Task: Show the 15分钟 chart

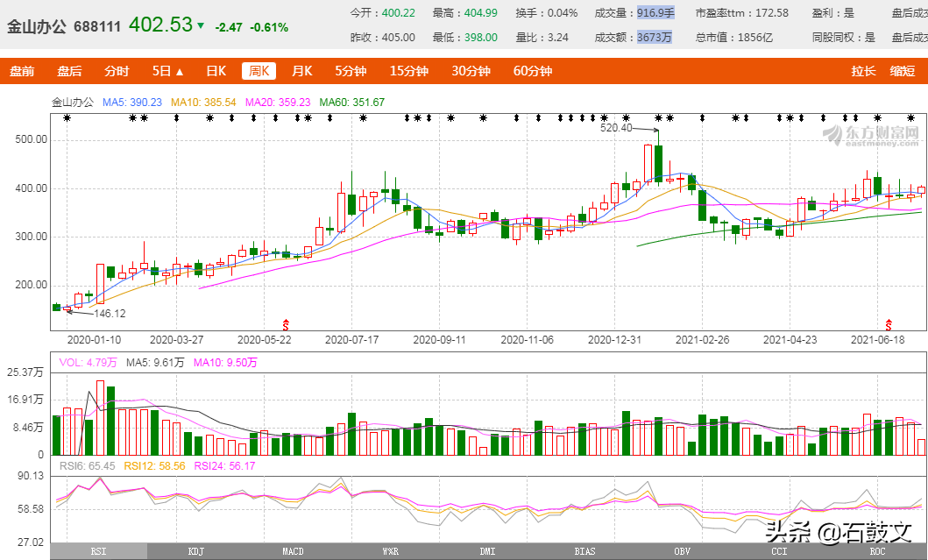Action: click(x=409, y=71)
